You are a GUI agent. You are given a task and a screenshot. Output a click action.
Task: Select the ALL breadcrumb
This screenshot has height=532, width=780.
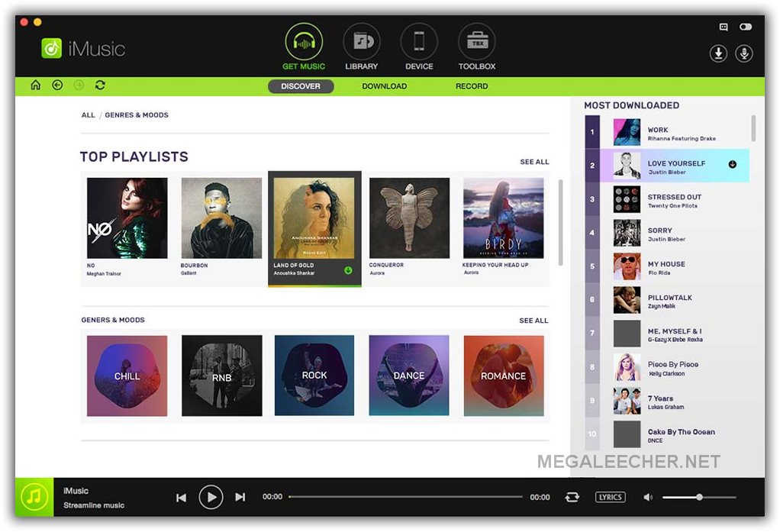[88, 115]
